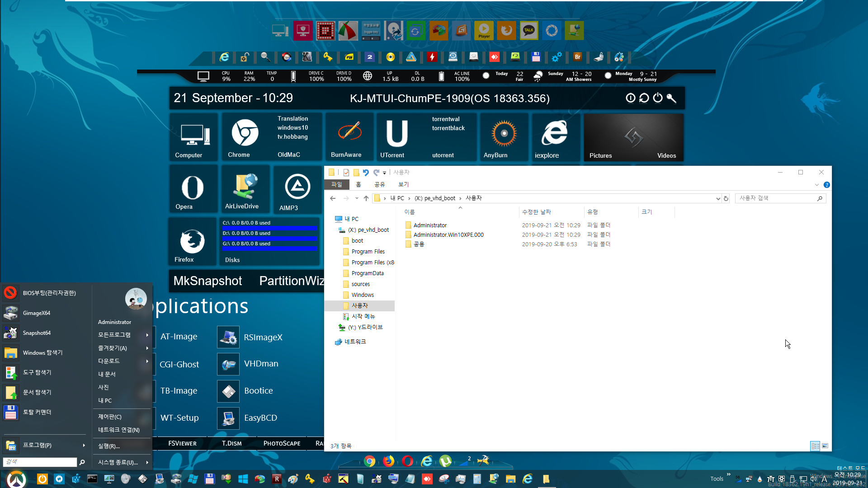Open the 파일 tab in Explorer

click(x=337, y=184)
